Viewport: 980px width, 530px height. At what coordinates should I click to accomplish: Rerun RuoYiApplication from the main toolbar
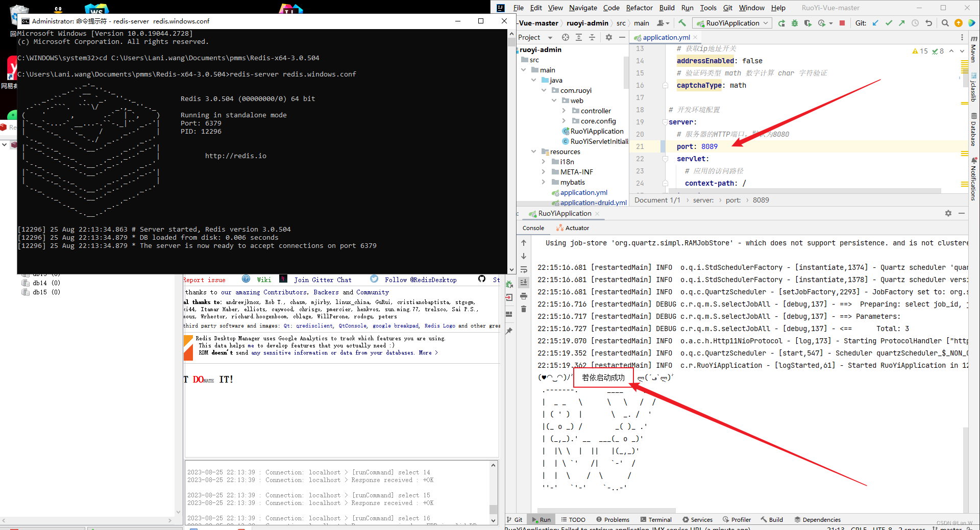pyautogui.click(x=781, y=23)
